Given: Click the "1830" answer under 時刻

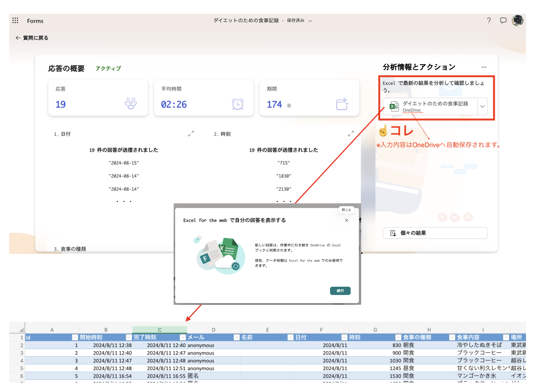Looking at the screenshot, I should (284, 176).
